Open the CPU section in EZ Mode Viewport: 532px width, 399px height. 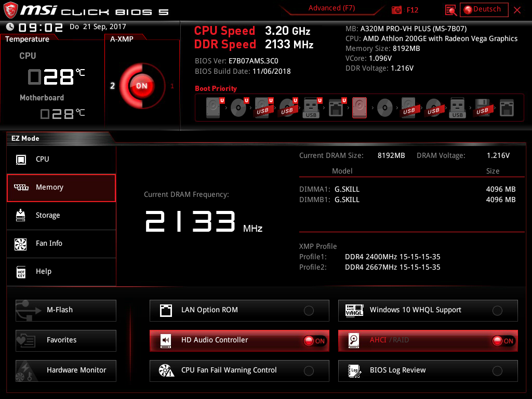coord(61,159)
